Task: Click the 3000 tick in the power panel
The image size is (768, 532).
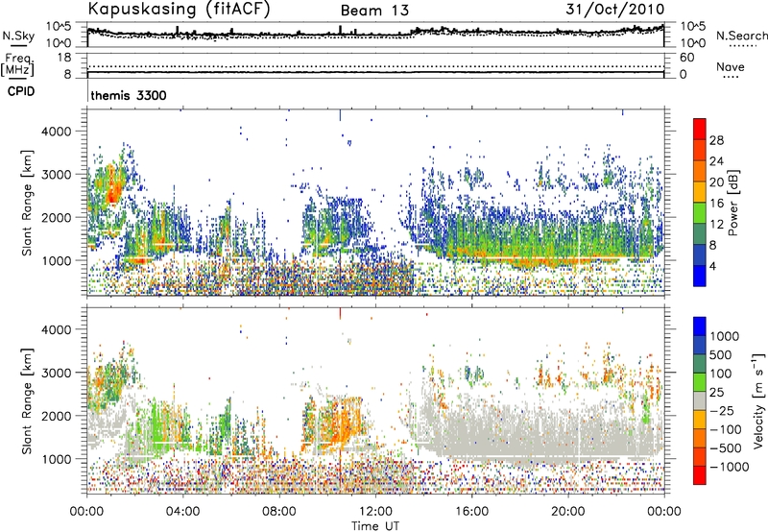Action: coord(56,175)
